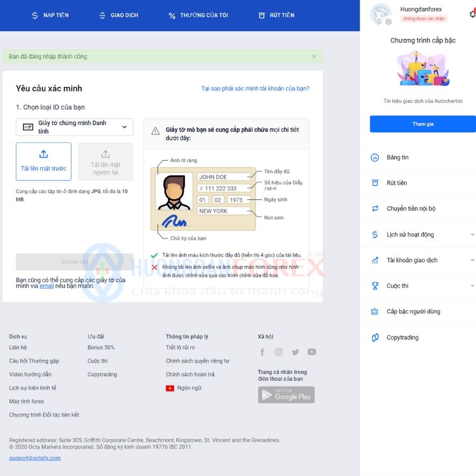
Task: Open Chương trình Đối tác liên kết link
Action: (44, 415)
